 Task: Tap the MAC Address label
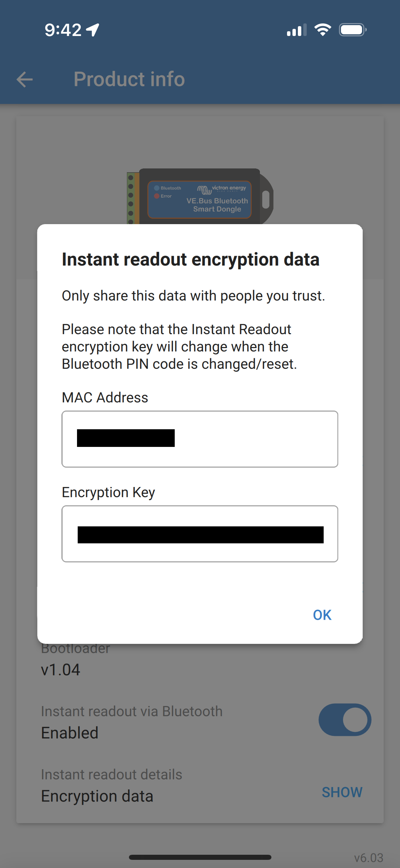[105, 397]
